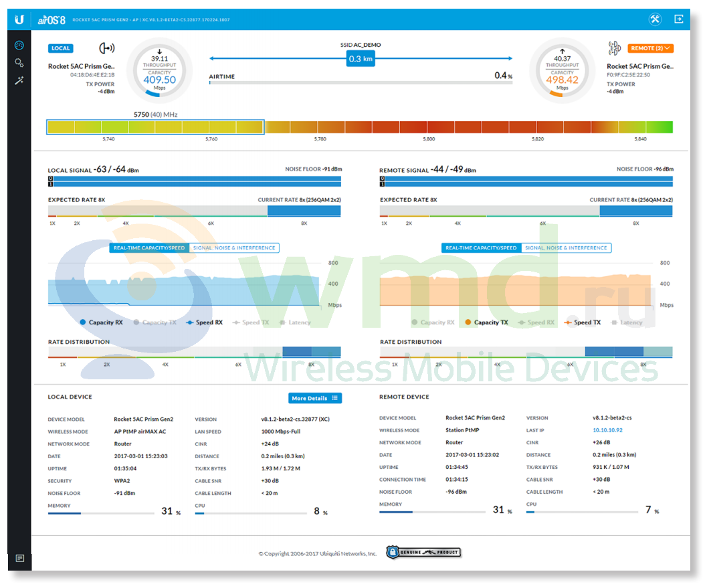
Task: Click the local uptime value 01:35:04
Action: tap(125, 468)
